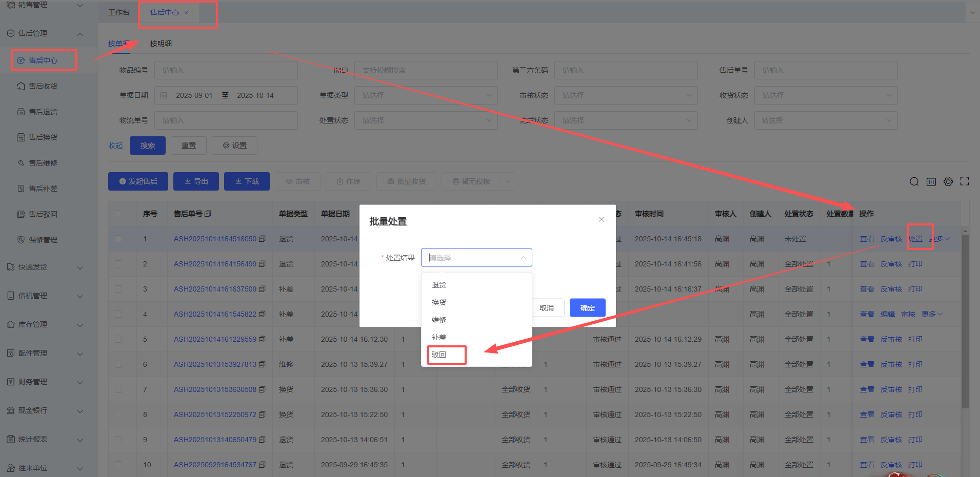
Task: Switch to the 按明细 tab
Action: pos(161,44)
